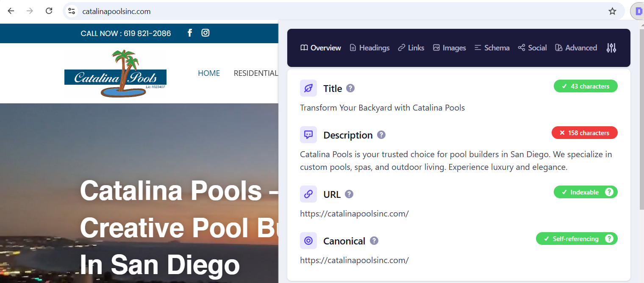Reload the page with the refresh icon
Viewport: 644px width, 283px height.
point(49,11)
